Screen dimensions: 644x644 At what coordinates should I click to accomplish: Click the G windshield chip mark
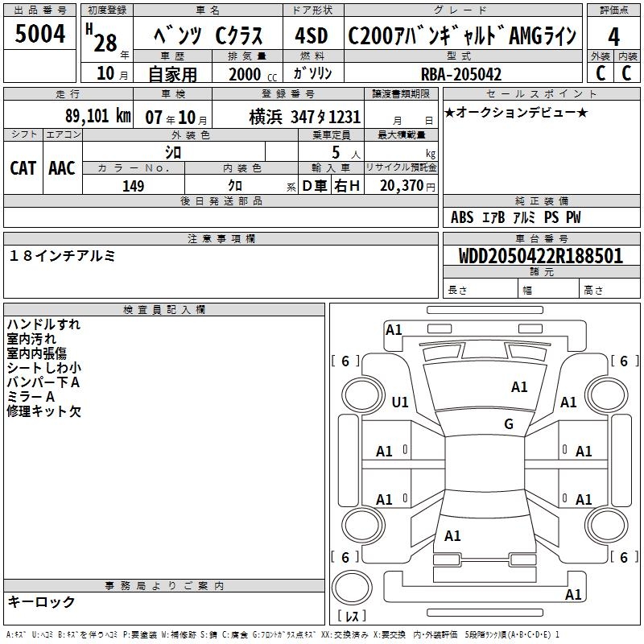[x=509, y=423]
